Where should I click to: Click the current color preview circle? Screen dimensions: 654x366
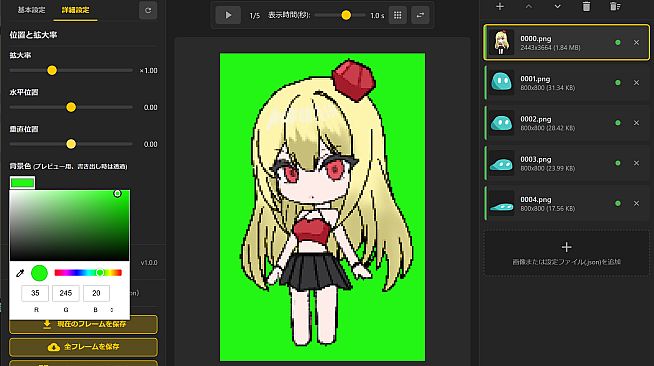pos(39,273)
